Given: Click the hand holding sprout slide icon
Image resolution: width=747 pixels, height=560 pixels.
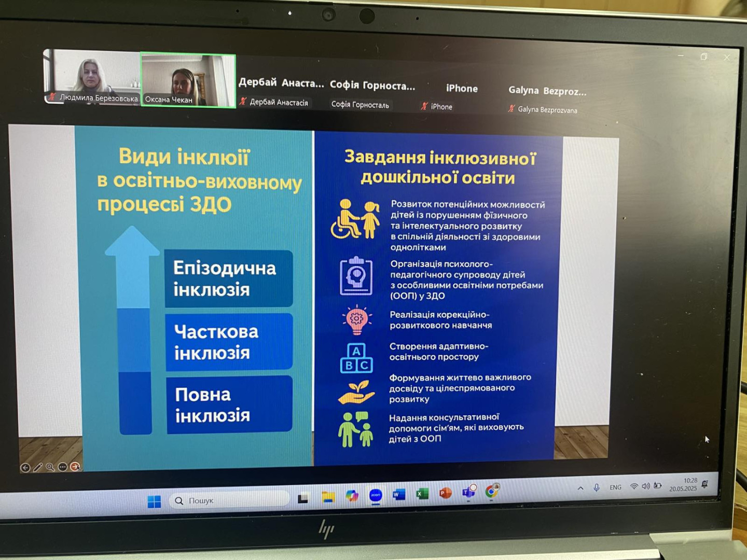Looking at the screenshot, I should tap(356, 392).
